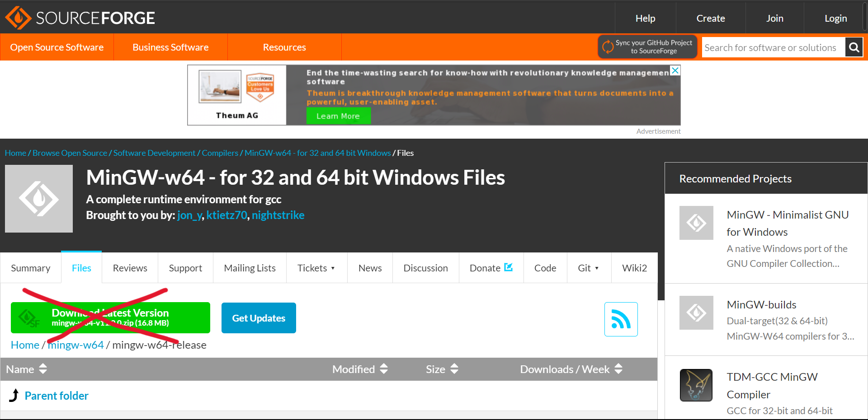Click the SourceForge logo
The height and width of the screenshot is (420, 868).
80,18
